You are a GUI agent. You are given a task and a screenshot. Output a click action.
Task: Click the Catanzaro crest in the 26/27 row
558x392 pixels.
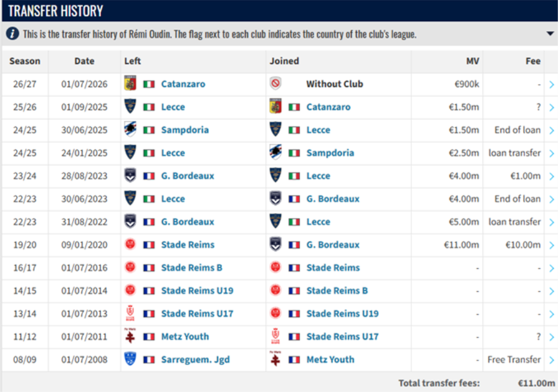130,83
